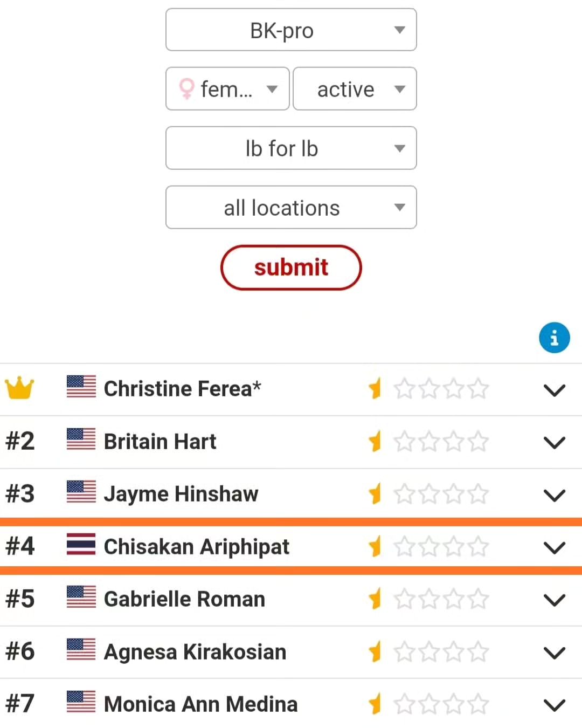Viewport: 582px width, 728px height.
Task: Click the Thailand flag beside Chisakan Ariphipat
Action: click(x=81, y=545)
